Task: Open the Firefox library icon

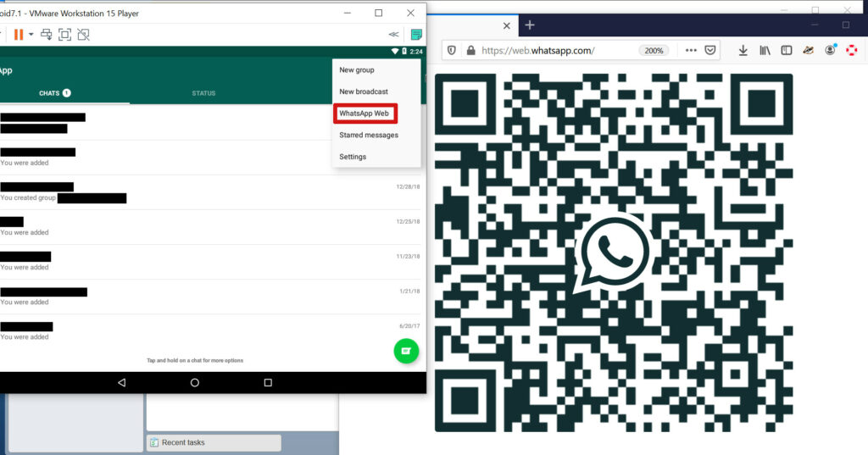Action: tap(765, 50)
